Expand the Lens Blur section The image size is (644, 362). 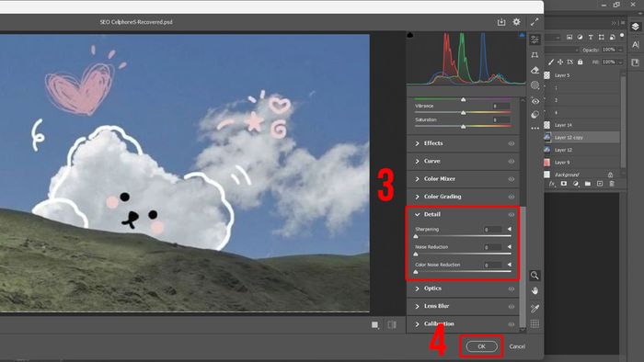[418, 306]
